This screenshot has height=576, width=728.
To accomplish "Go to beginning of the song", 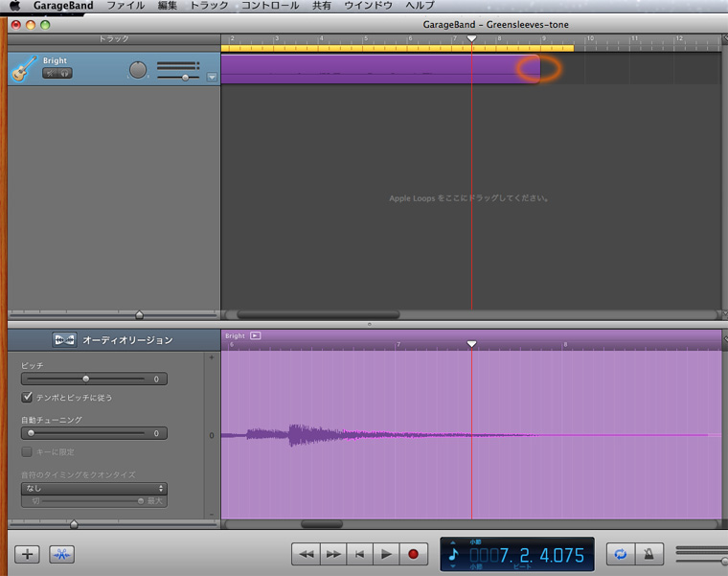I will [359, 554].
